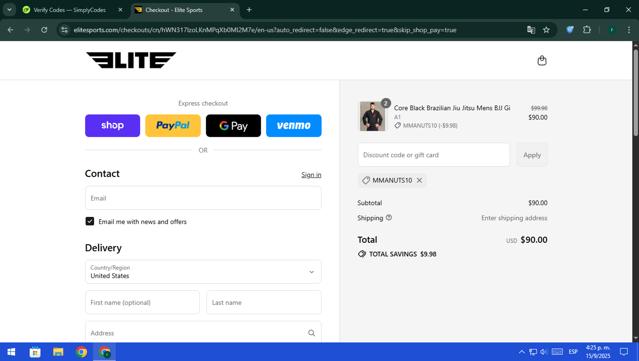
Task: Click the Total $90.00 amount
Action: 534,240
